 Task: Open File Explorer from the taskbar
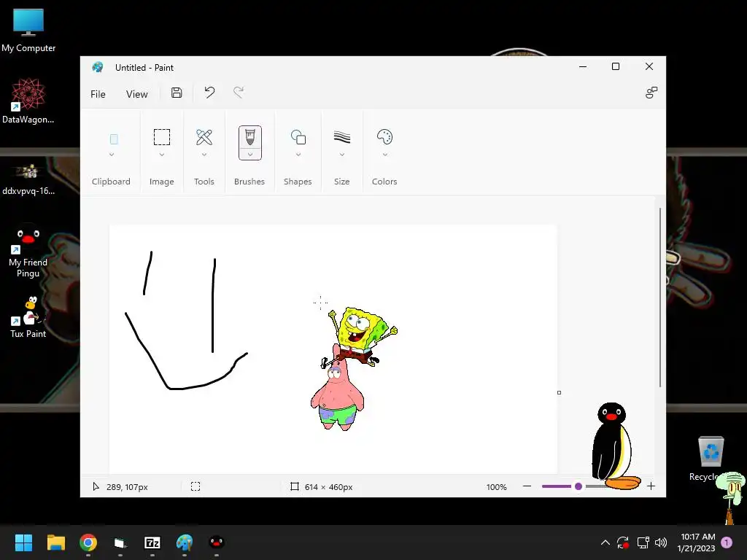55,542
